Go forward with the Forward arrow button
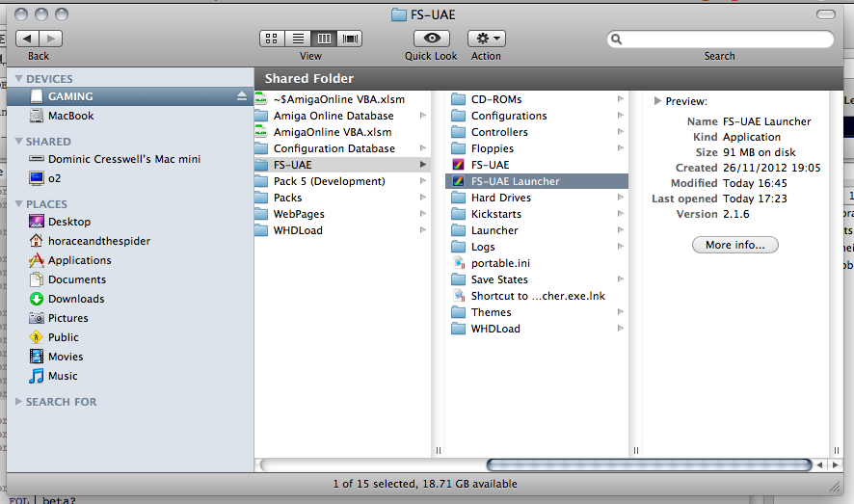854x504 pixels. [x=51, y=39]
